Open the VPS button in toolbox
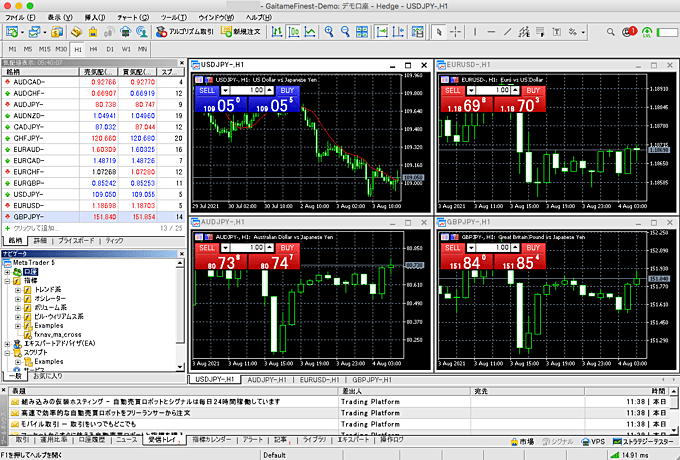The height and width of the screenshot is (460, 680). 593,441
